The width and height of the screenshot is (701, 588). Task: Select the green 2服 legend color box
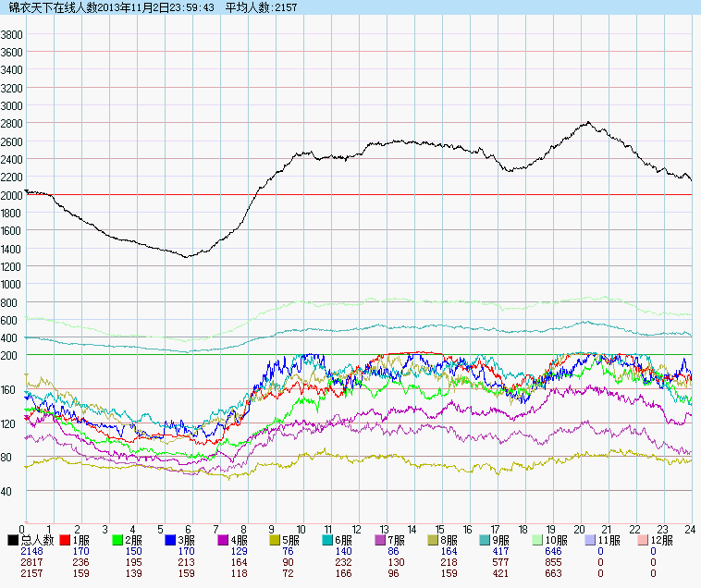[118, 540]
